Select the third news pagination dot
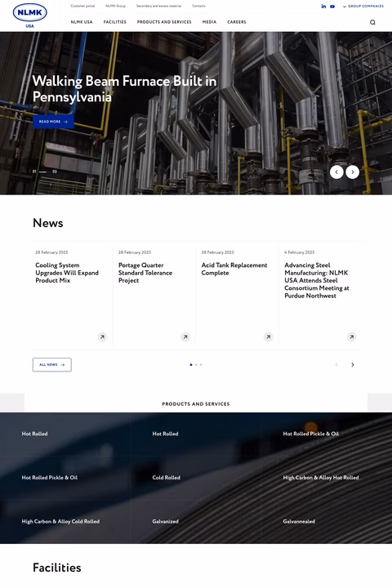The image size is (392, 588). click(201, 364)
